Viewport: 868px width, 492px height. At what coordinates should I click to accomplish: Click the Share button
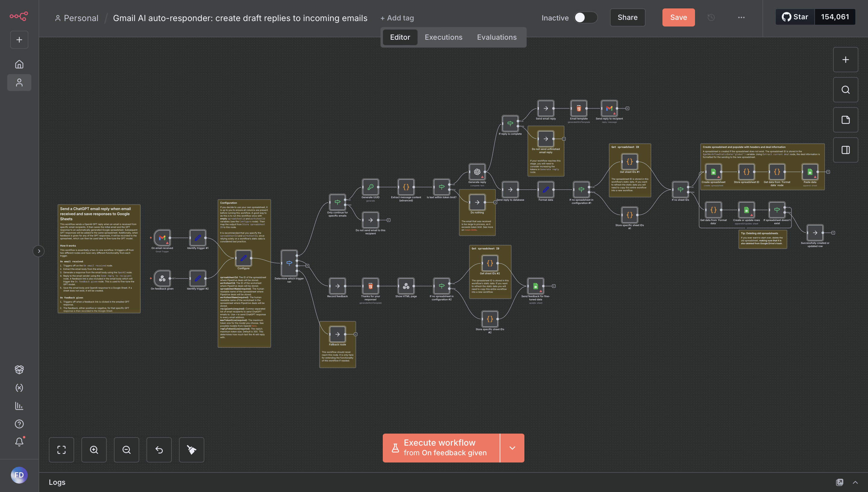point(627,17)
